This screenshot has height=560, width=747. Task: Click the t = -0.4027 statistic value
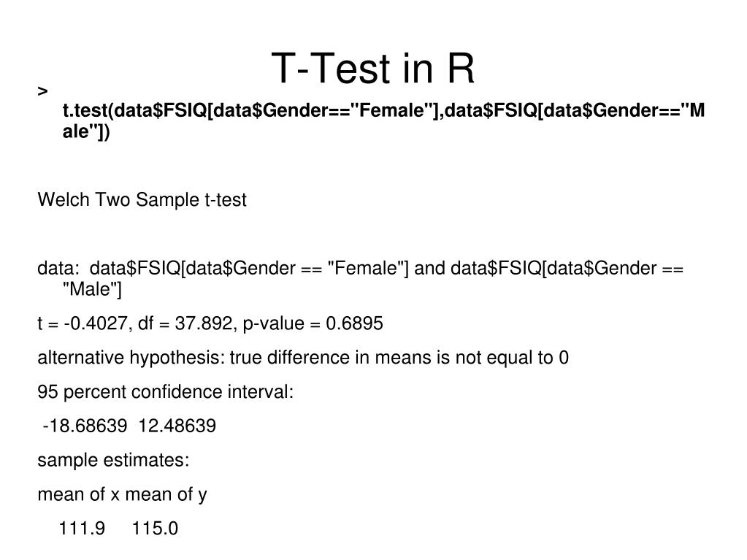pyautogui.click(x=82, y=323)
